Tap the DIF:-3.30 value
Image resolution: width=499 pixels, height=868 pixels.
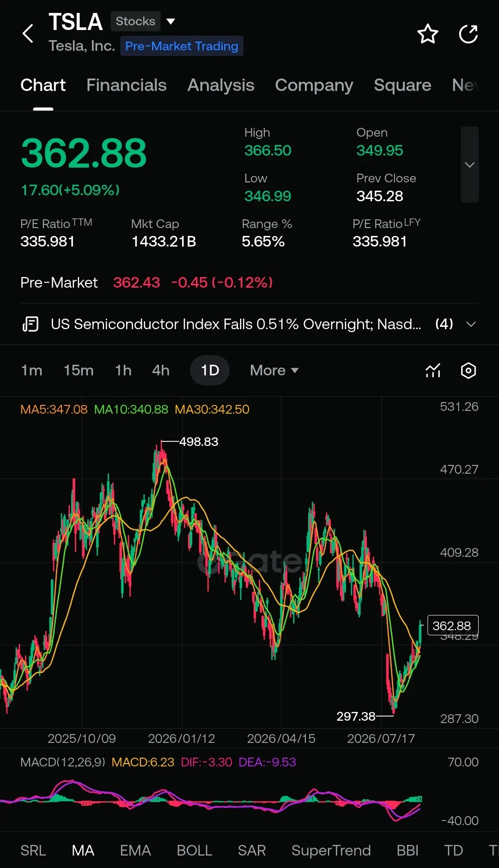(x=207, y=762)
